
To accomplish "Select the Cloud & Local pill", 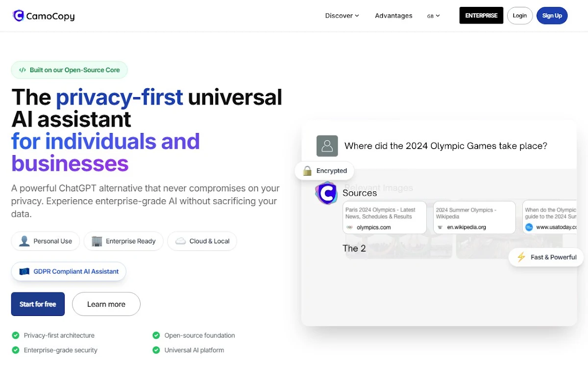I will (202, 241).
